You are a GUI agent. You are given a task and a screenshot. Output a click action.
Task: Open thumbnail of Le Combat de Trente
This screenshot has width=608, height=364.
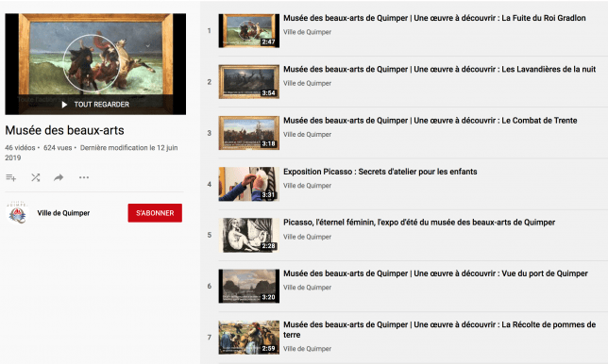coord(249,133)
